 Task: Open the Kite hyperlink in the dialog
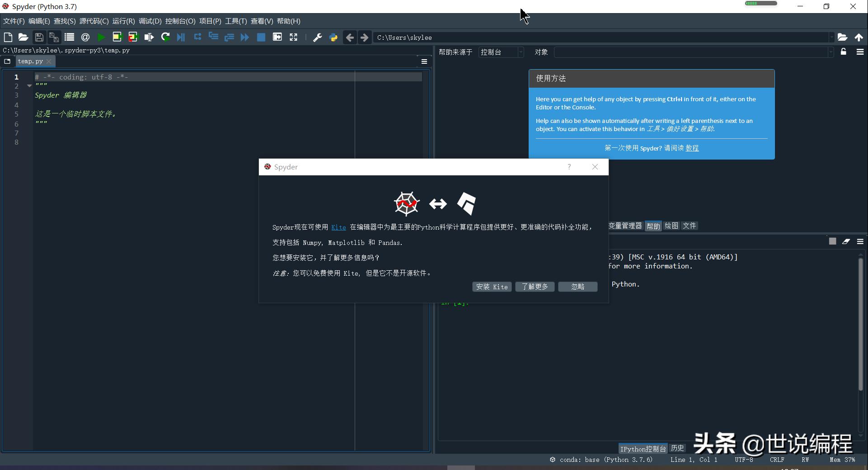tap(338, 227)
